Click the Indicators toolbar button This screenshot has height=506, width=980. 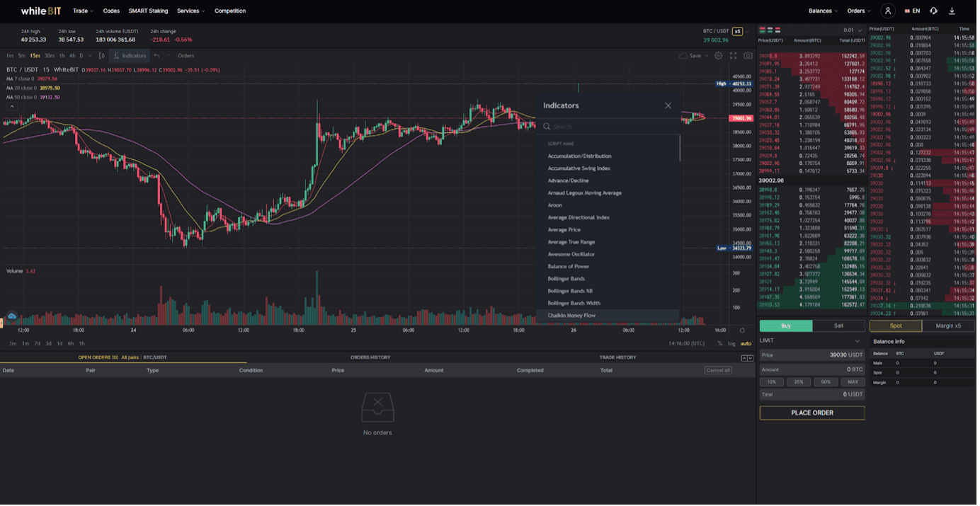coord(130,55)
